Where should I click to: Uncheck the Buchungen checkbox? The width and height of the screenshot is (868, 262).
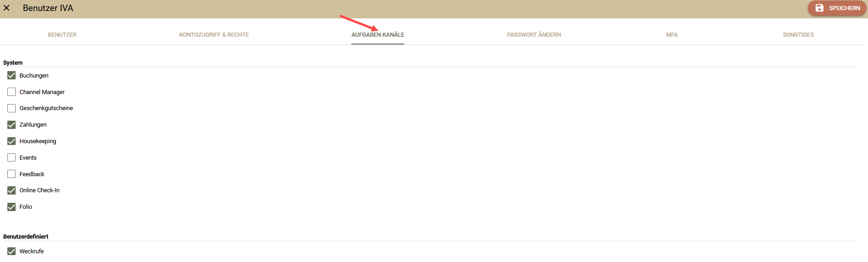pyautogui.click(x=11, y=75)
